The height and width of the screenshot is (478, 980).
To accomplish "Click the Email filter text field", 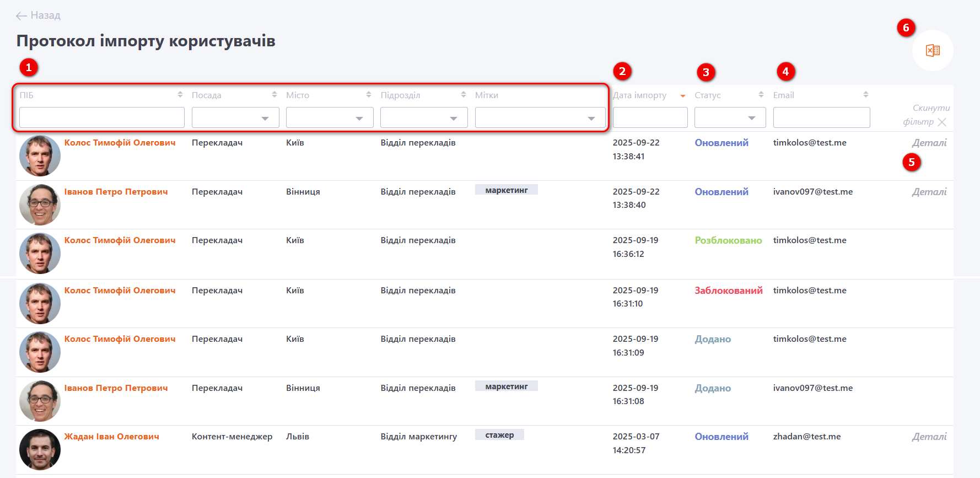I will 821,118.
